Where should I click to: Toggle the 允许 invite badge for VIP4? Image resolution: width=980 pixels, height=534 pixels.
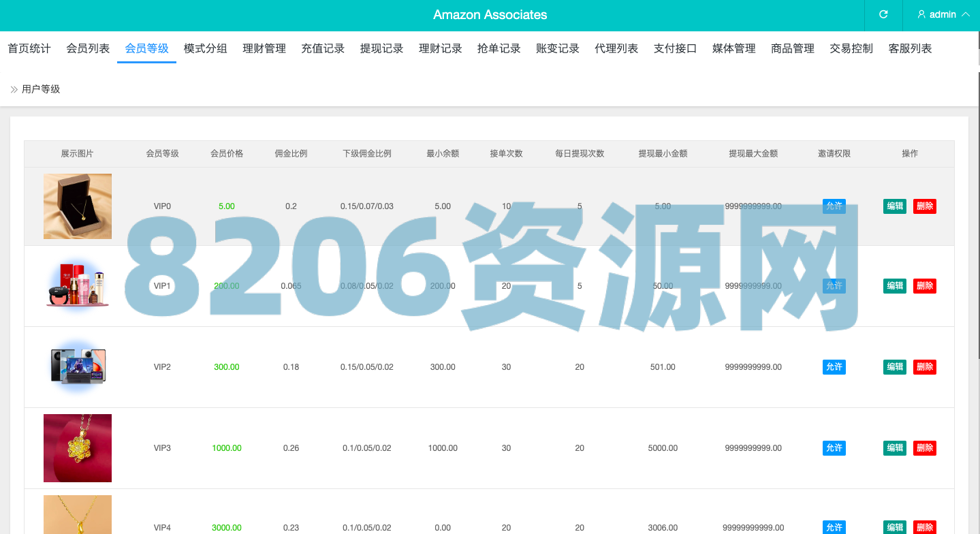(834, 527)
